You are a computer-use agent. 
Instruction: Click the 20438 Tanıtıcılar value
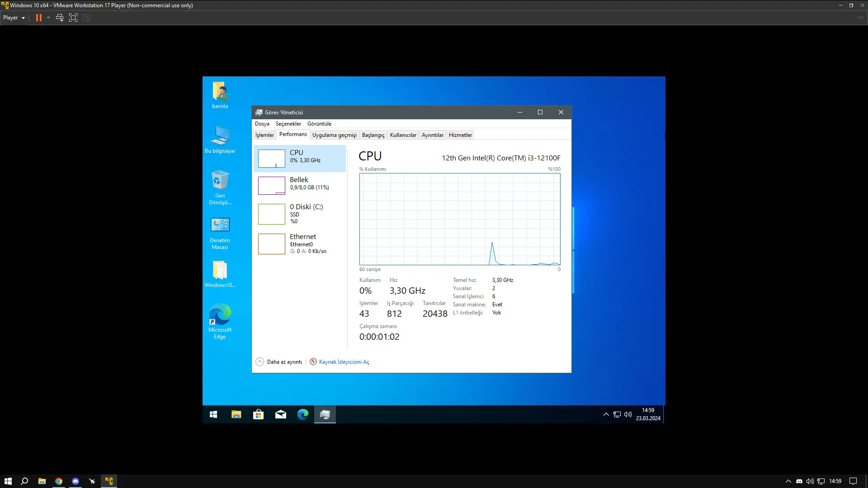[435, 314]
